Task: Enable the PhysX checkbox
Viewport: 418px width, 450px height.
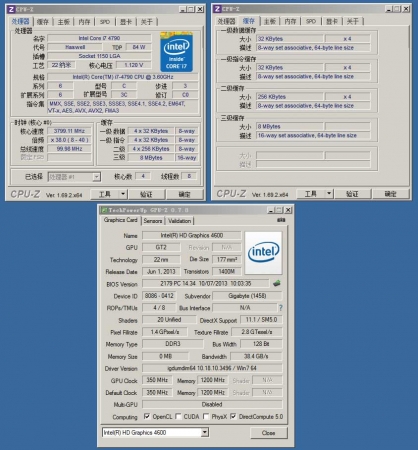Action: [206, 416]
